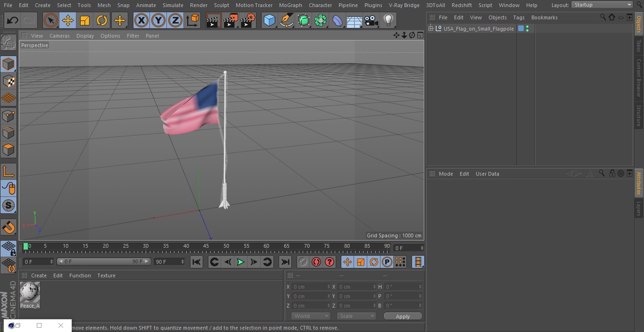Switch to Content Browser side tab
This screenshot has height=332, width=644.
click(639, 78)
